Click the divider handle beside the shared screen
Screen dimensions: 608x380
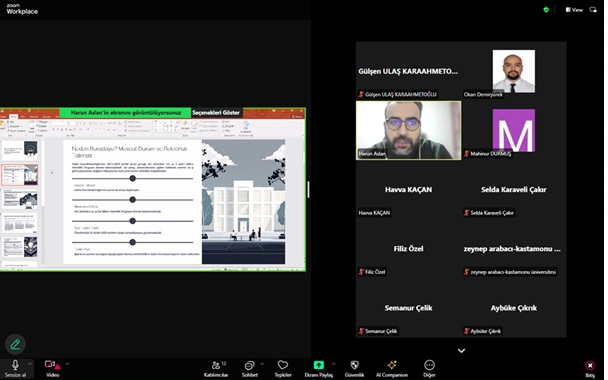coord(308,190)
